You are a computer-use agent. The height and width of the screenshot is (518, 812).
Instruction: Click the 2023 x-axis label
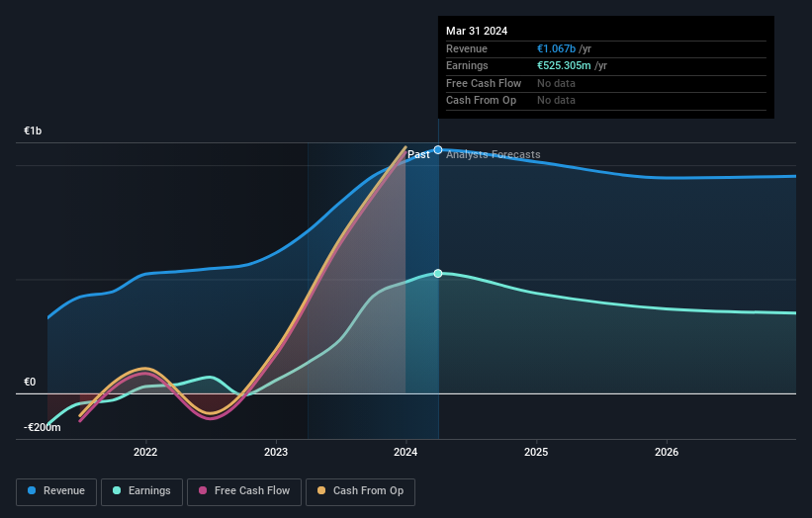[276, 452]
